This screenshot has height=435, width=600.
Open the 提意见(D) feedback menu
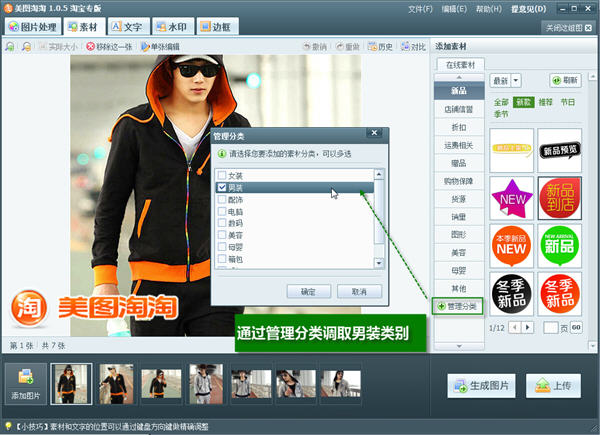point(528,9)
